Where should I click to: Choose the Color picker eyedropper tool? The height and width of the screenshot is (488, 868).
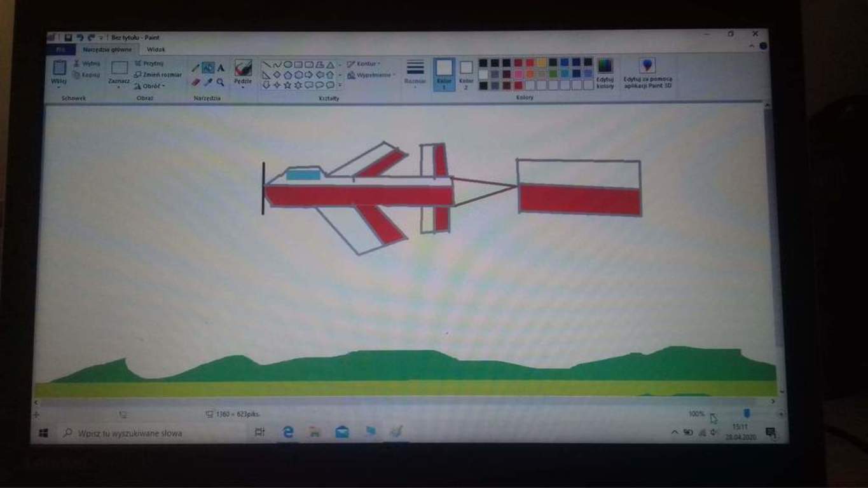click(x=208, y=82)
